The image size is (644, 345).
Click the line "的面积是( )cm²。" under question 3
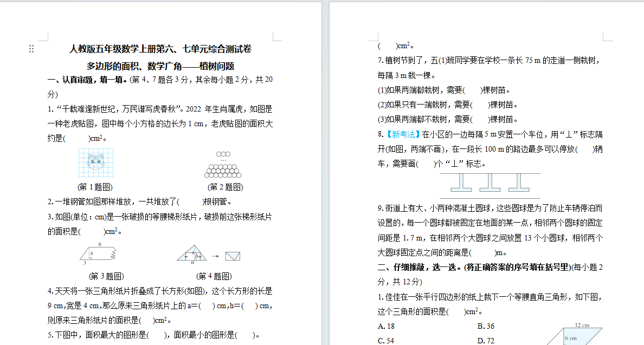click(85, 231)
